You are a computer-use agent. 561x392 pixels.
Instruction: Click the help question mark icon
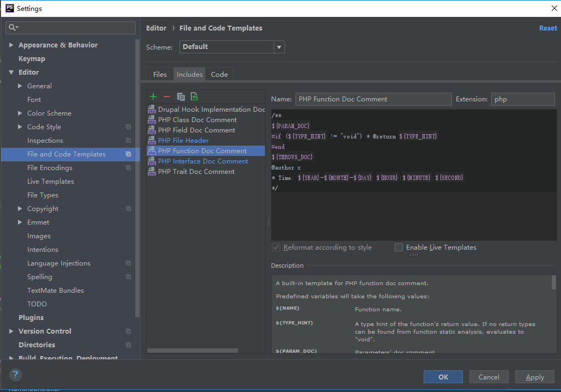point(15,375)
